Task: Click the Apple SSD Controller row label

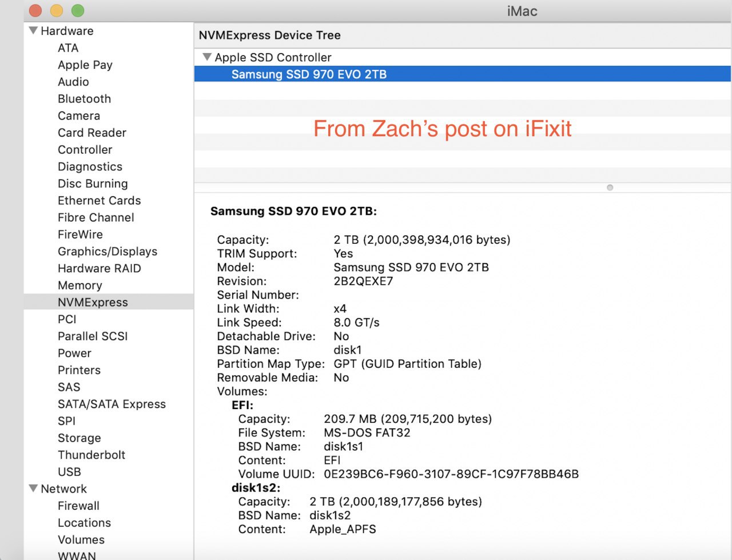Action: (273, 57)
